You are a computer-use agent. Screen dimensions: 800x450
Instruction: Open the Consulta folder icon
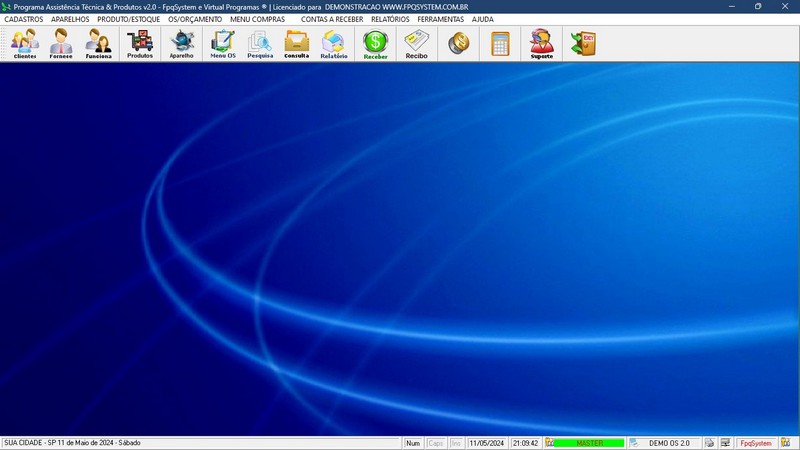[x=296, y=44]
